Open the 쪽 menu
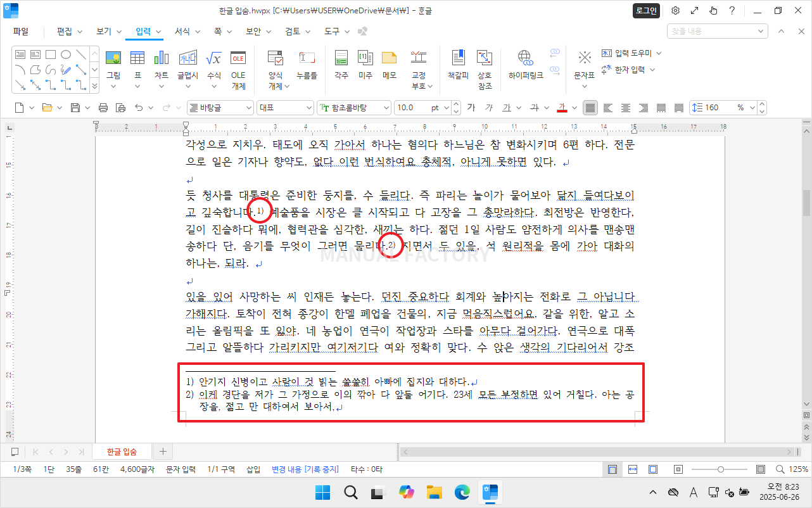812x508 pixels. [x=222, y=31]
